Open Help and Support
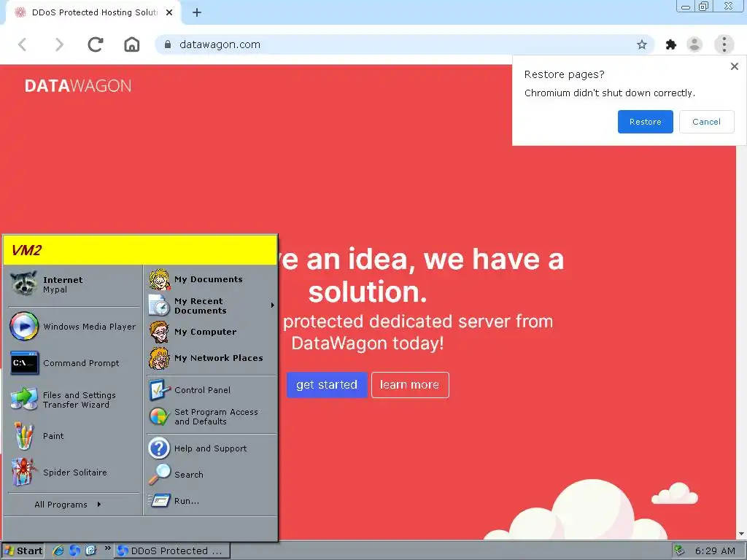The width and height of the screenshot is (747, 560). click(212, 448)
